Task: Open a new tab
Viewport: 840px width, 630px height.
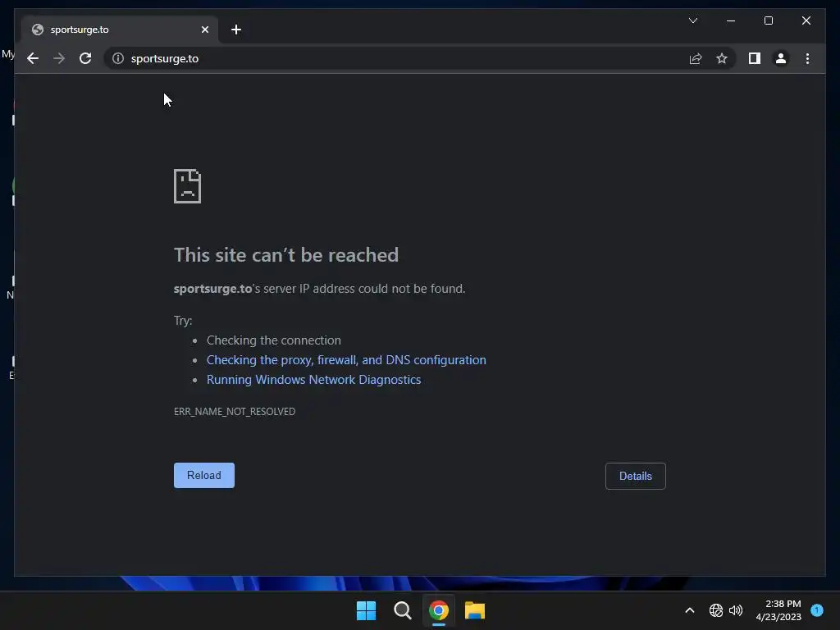Action: pyautogui.click(x=236, y=30)
